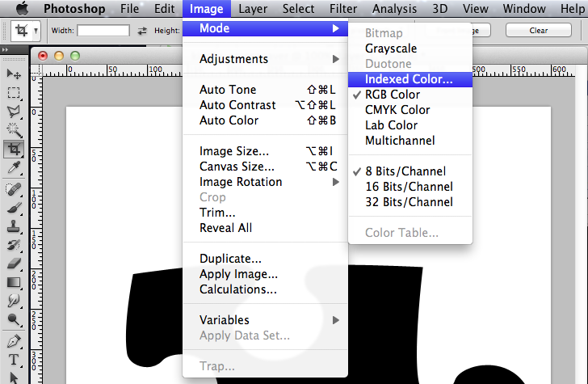Choose Apply Image...
Viewport: 588px width, 384px height.
tap(266, 274)
